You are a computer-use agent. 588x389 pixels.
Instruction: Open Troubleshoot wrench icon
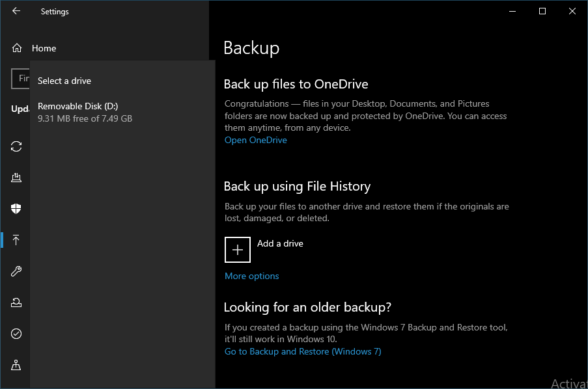coord(16,271)
